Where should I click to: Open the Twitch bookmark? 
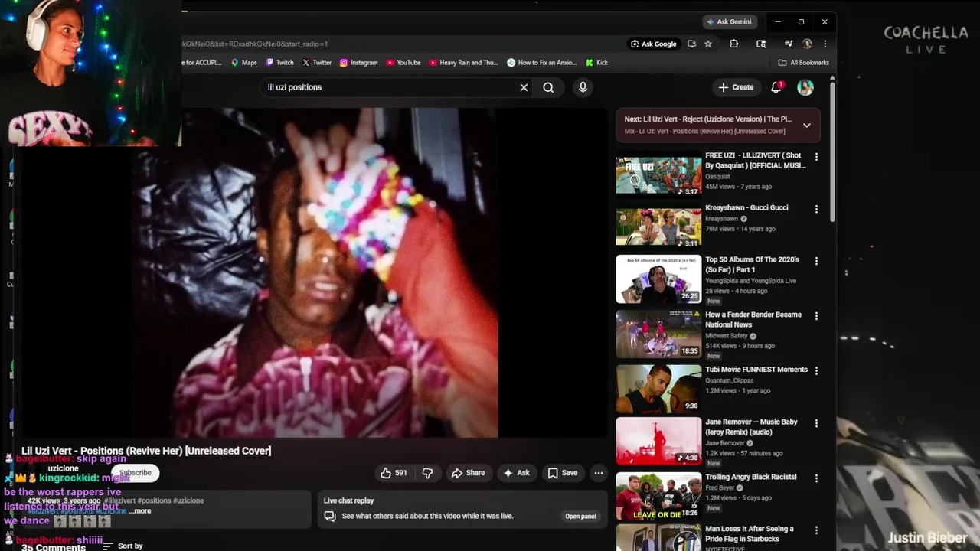pyautogui.click(x=279, y=63)
